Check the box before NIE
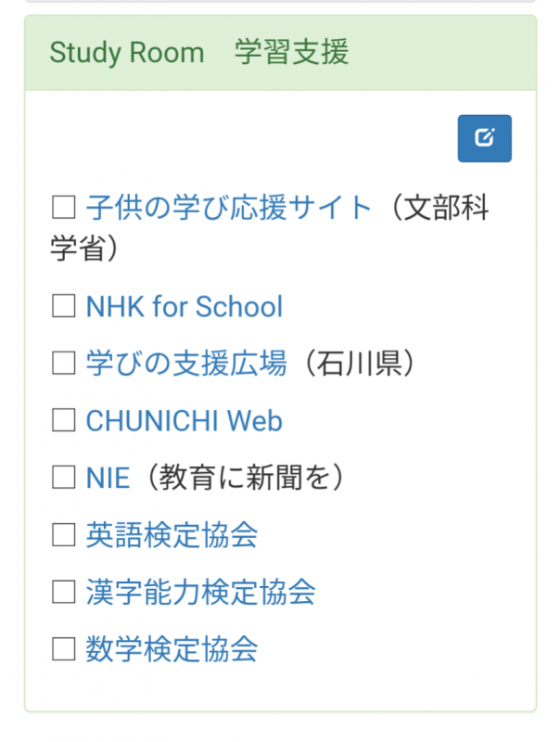Viewport: 560px width, 742px height. [x=63, y=478]
